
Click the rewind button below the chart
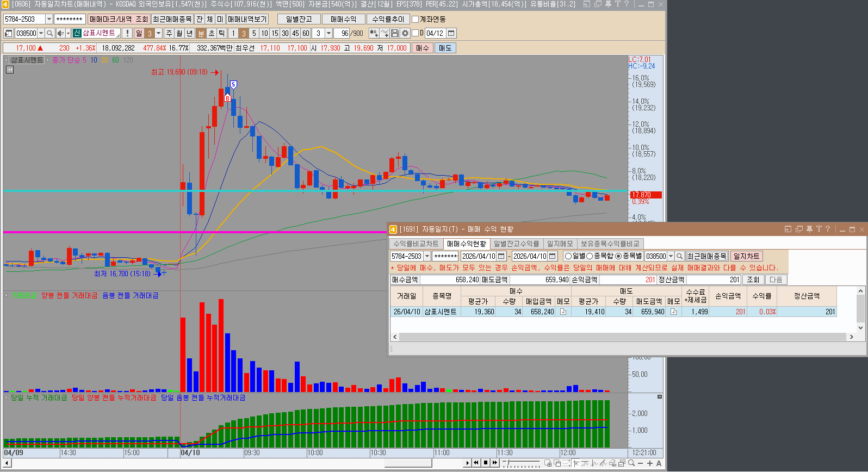coord(476,463)
